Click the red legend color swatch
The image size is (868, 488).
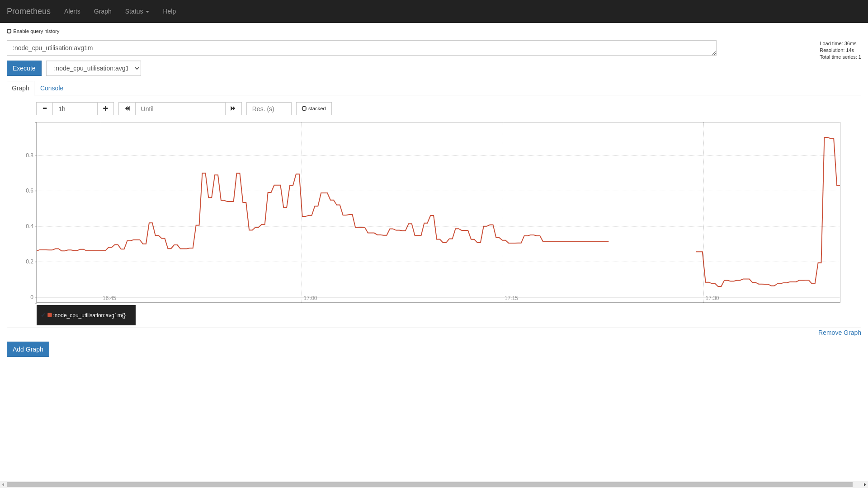(x=50, y=314)
